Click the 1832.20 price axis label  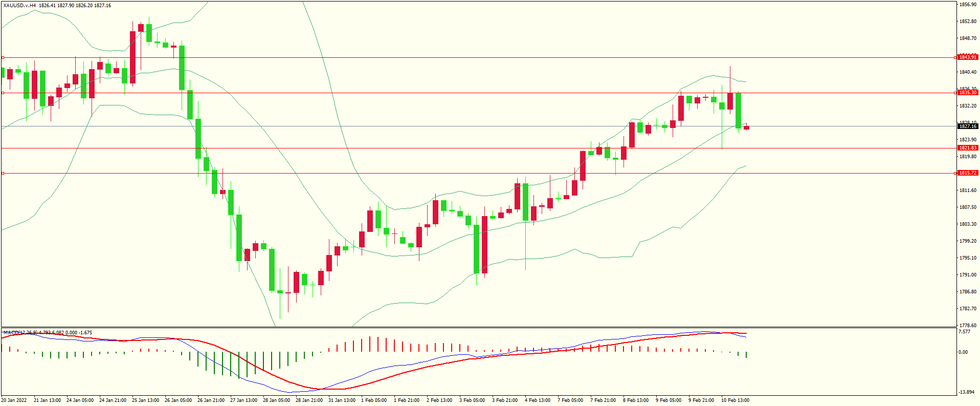968,106
